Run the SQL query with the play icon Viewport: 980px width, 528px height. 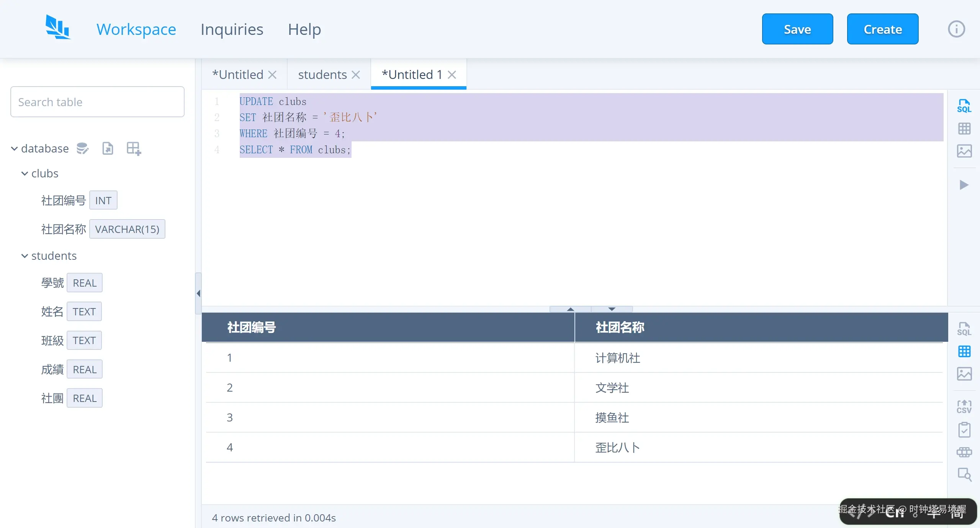(964, 185)
